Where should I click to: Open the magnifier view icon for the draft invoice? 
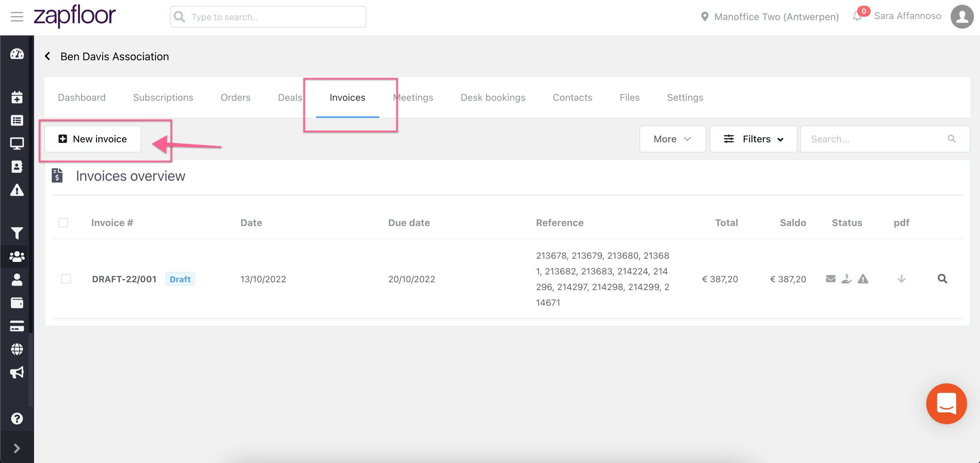pyautogui.click(x=942, y=279)
